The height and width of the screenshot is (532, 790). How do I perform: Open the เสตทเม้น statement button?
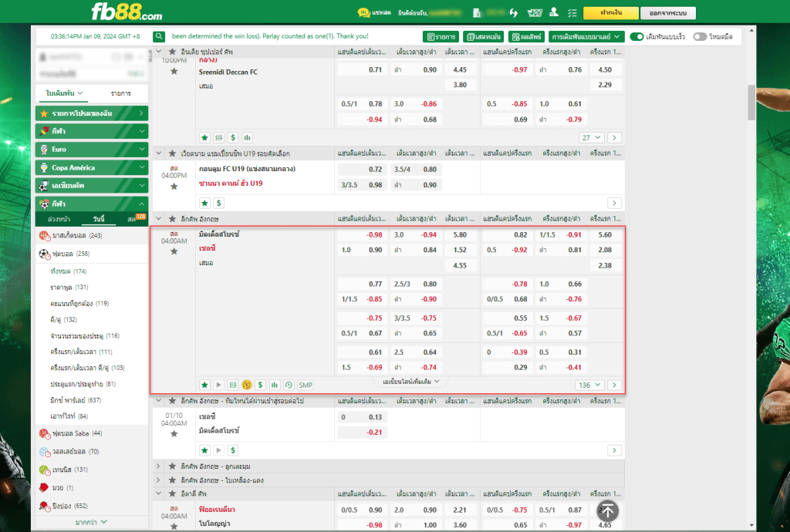(483, 37)
